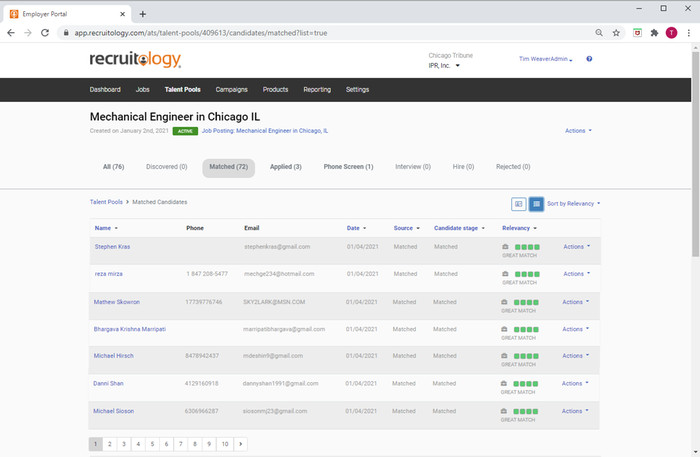The width and height of the screenshot is (700, 457).
Task: Select the Matched (72) tab
Action: [x=229, y=168]
